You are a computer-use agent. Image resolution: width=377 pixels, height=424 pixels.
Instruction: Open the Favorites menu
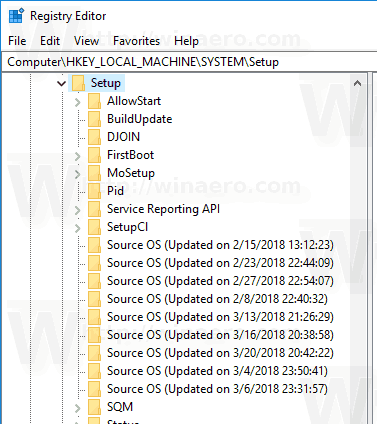pyautogui.click(x=137, y=41)
